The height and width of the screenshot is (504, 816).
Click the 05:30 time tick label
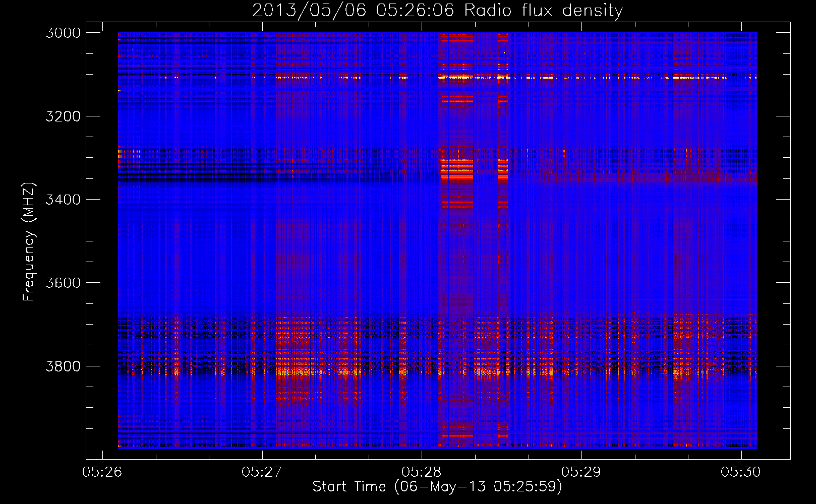(x=740, y=472)
